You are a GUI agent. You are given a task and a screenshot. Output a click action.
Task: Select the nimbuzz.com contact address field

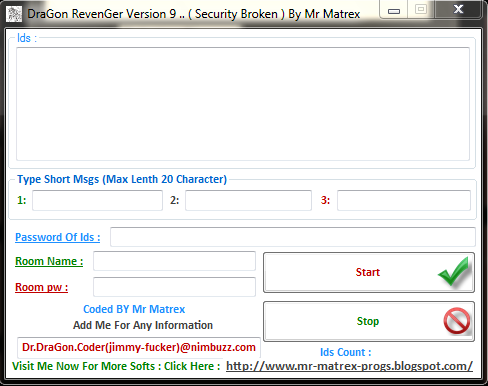point(139,347)
